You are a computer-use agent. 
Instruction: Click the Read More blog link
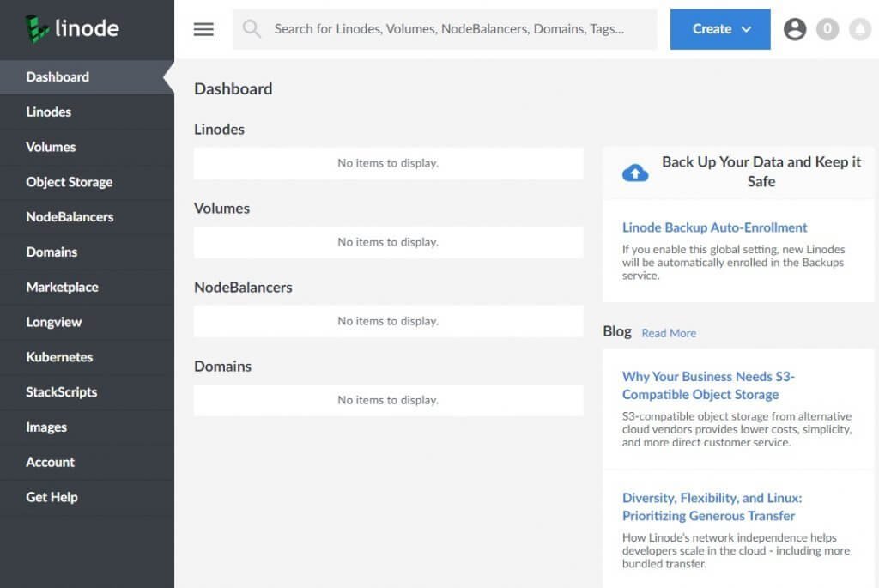click(669, 333)
